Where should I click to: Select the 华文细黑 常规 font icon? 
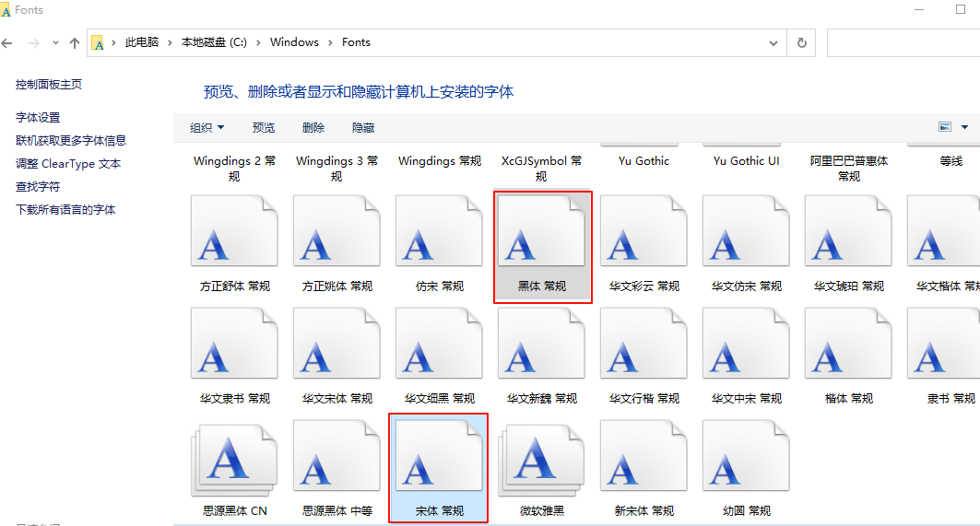(440, 344)
